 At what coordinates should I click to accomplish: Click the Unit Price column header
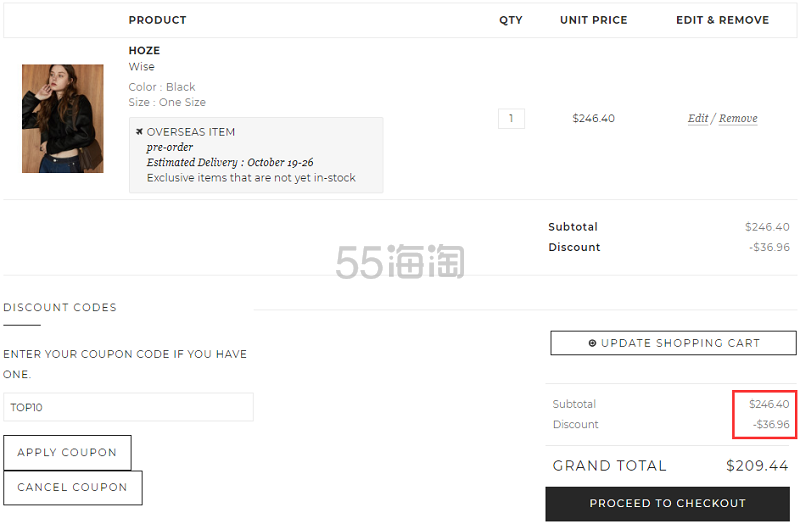(x=593, y=20)
